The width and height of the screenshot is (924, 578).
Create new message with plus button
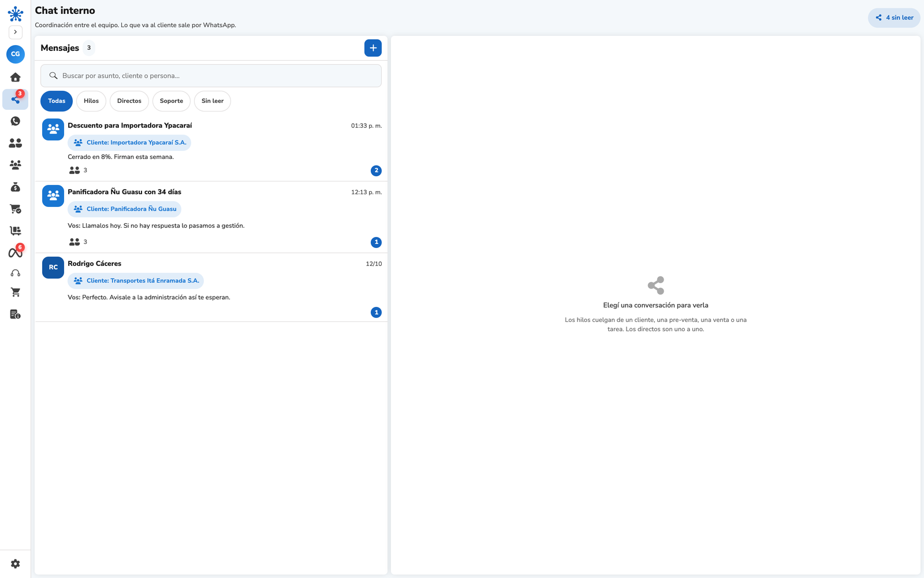tap(373, 48)
